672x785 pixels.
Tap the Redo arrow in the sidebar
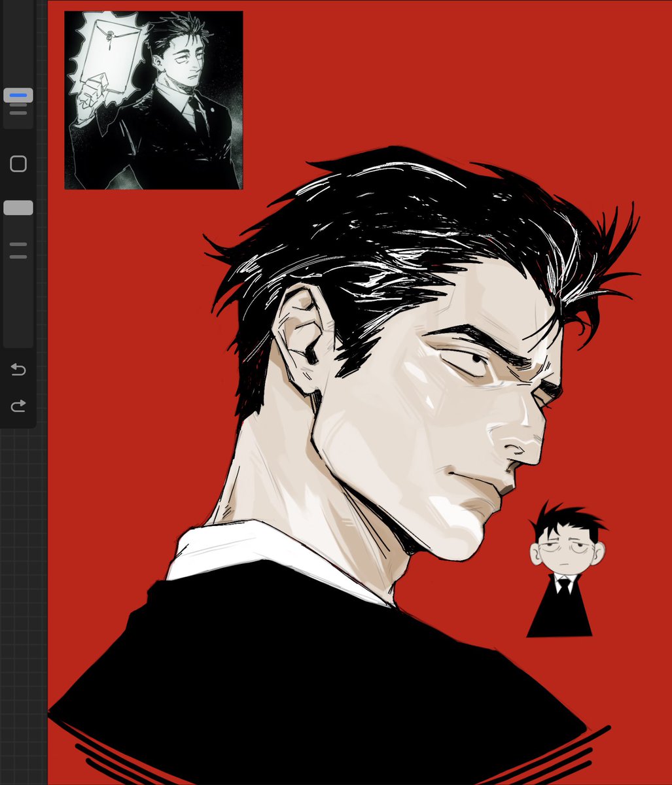(18, 406)
